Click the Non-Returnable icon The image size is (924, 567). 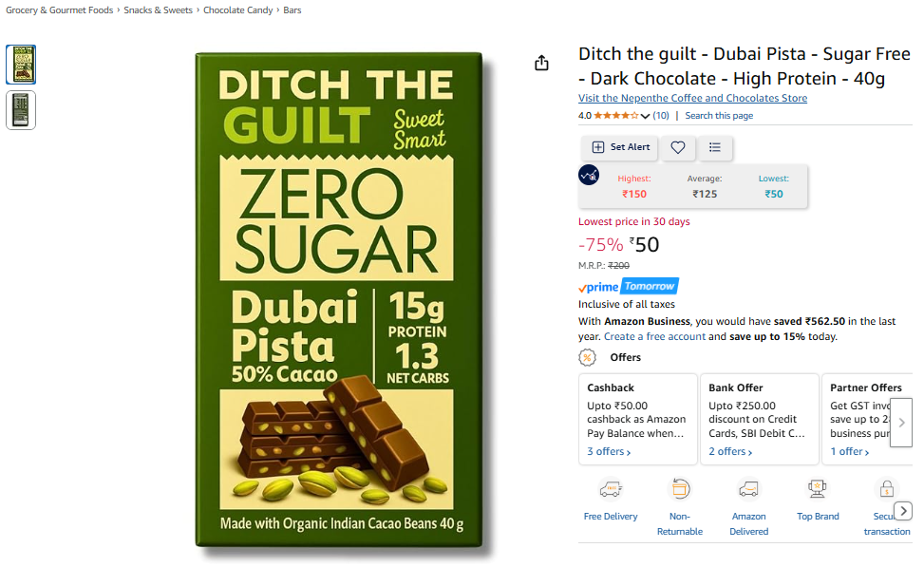(x=679, y=489)
